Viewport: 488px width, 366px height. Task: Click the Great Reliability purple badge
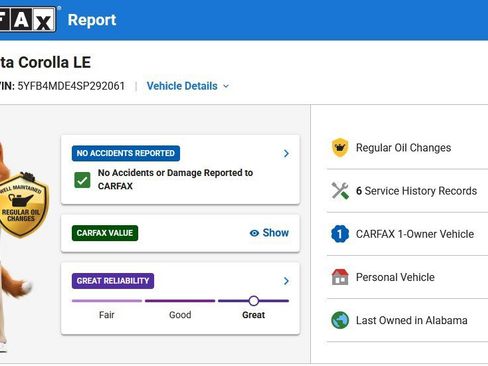point(113,281)
